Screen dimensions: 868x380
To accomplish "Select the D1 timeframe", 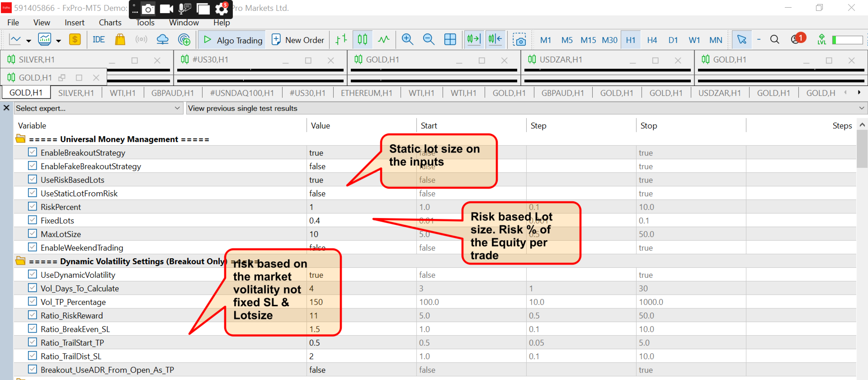I will click(x=673, y=40).
